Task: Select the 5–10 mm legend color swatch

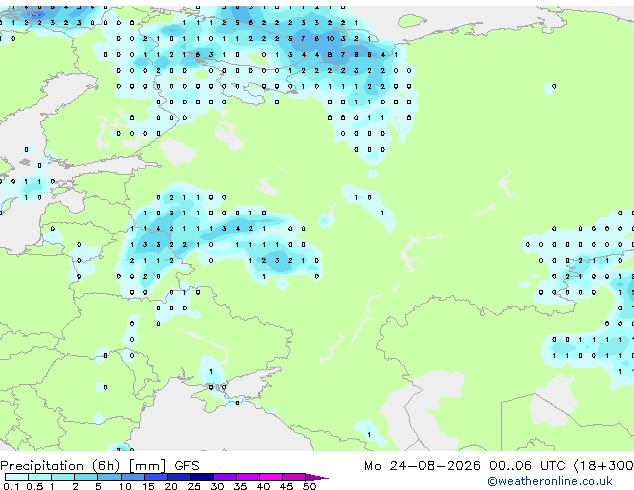Action: tap(109, 477)
